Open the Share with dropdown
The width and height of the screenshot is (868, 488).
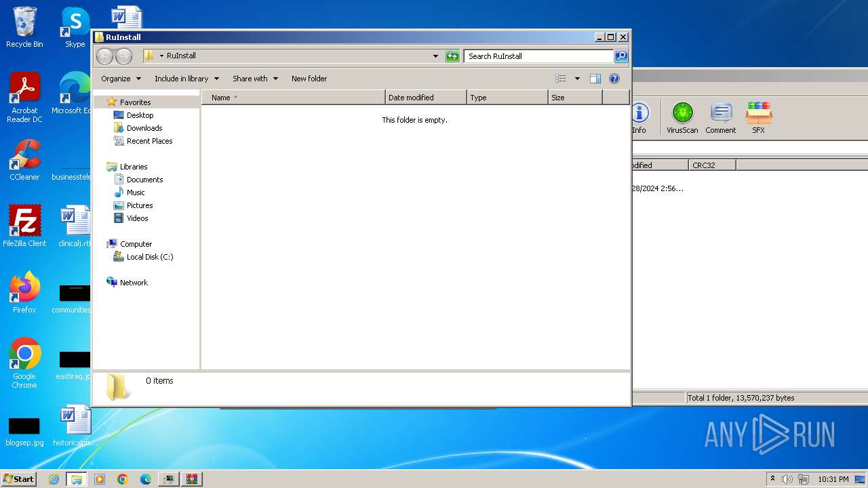pyautogui.click(x=255, y=79)
